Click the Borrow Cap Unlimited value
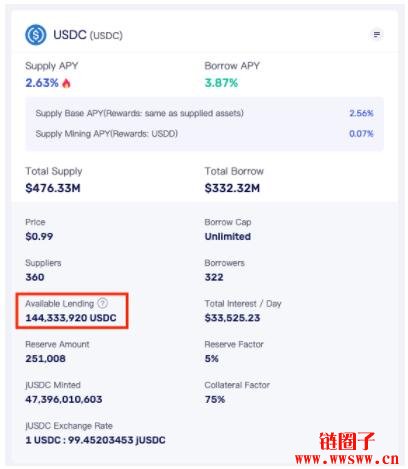The image size is (408, 469). coord(228,236)
